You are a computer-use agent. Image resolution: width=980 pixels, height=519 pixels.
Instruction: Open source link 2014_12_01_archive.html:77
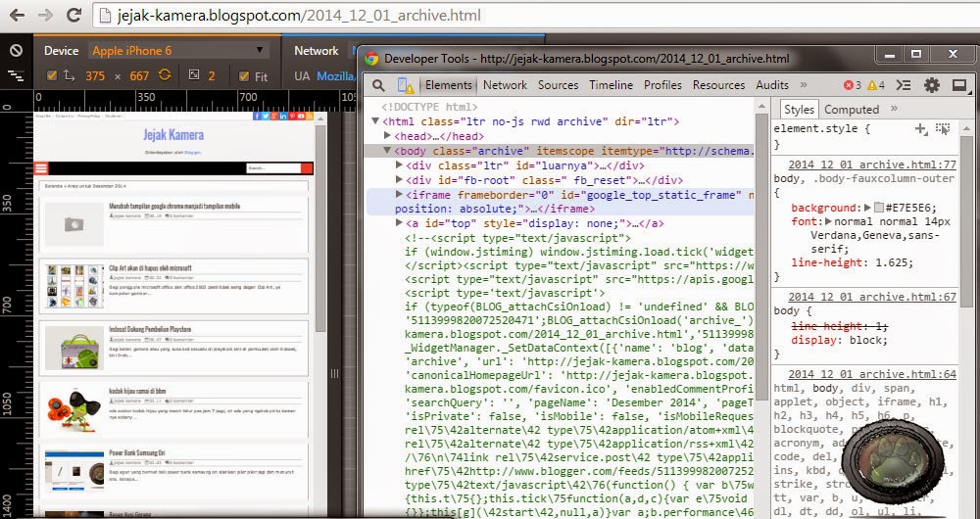point(872,165)
